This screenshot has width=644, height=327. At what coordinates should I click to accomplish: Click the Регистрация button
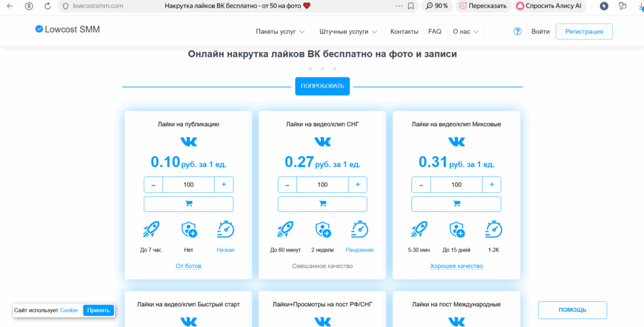pos(584,32)
